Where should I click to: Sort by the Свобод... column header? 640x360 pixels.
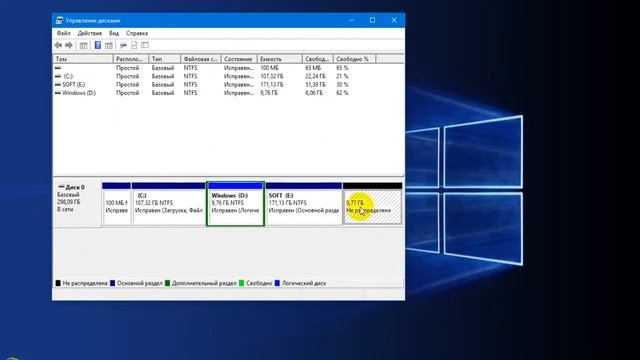pyautogui.click(x=318, y=59)
